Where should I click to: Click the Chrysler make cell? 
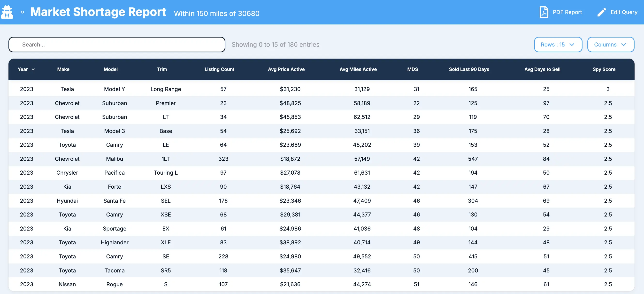(67, 173)
